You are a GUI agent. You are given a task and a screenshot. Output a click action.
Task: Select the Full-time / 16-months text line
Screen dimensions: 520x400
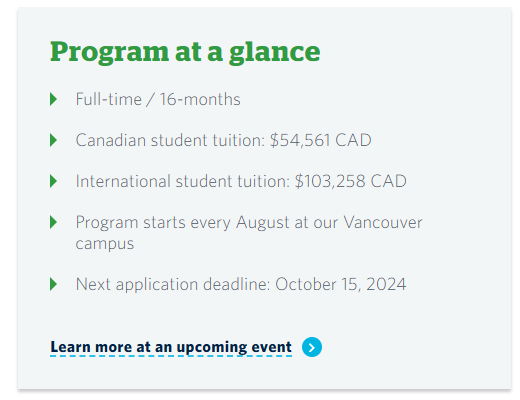point(158,99)
